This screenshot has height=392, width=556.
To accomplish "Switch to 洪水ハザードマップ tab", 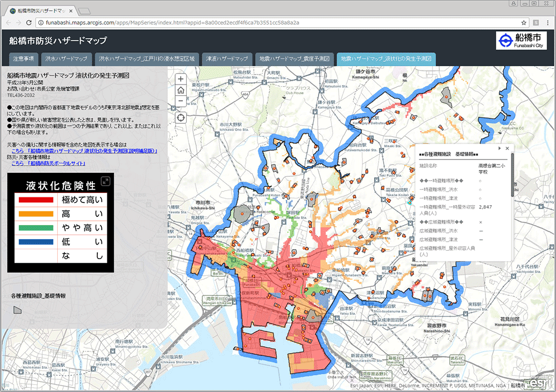I will (x=66, y=58).
